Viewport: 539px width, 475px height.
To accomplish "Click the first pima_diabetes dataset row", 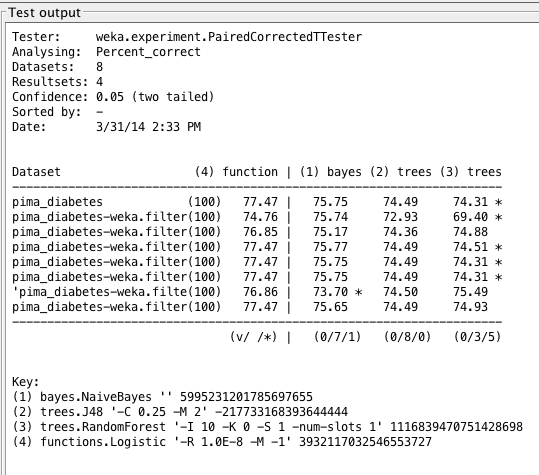I will [257, 202].
